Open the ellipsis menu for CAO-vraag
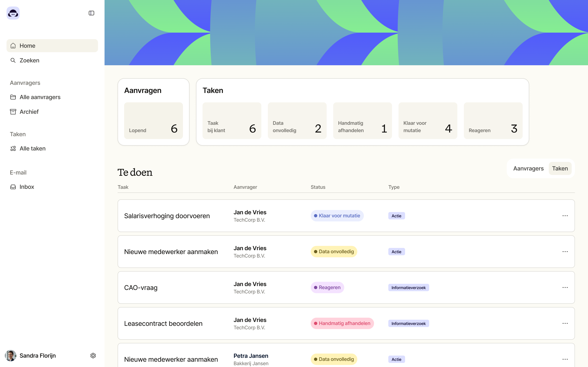 coord(565,287)
